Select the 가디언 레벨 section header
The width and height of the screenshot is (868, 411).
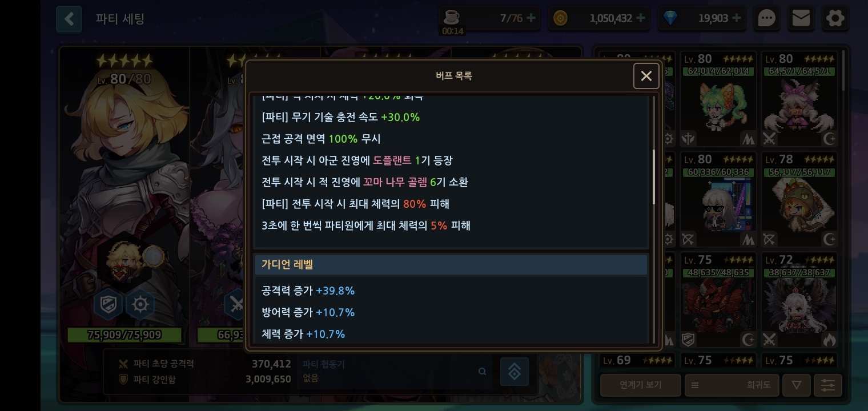click(x=451, y=265)
